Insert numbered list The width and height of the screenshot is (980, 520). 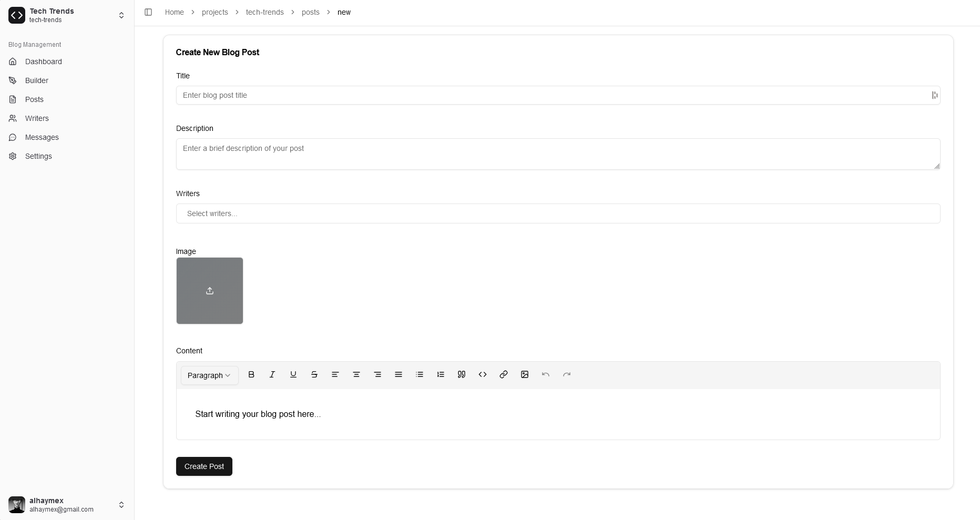(441, 374)
